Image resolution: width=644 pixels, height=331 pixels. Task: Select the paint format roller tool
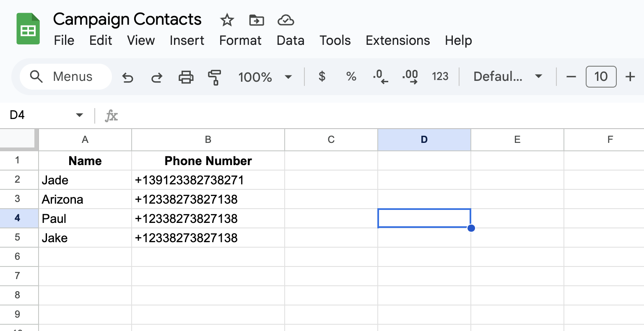click(214, 77)
